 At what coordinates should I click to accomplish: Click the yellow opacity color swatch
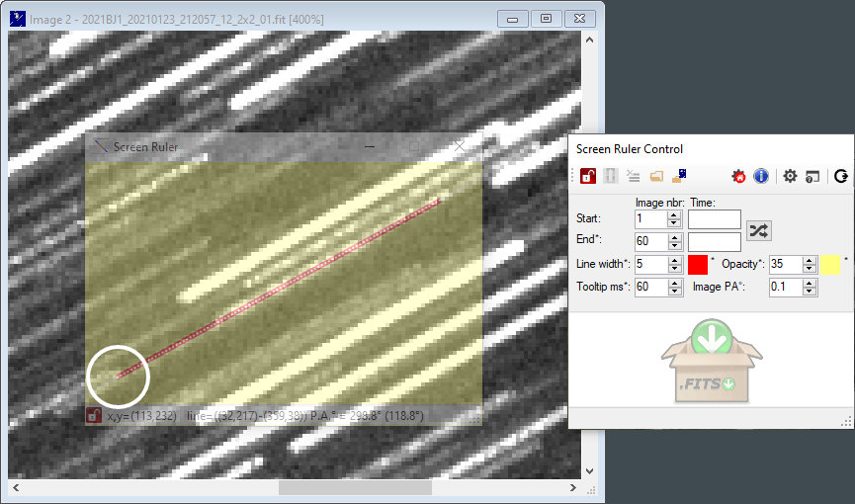click(x=830, y=264)
